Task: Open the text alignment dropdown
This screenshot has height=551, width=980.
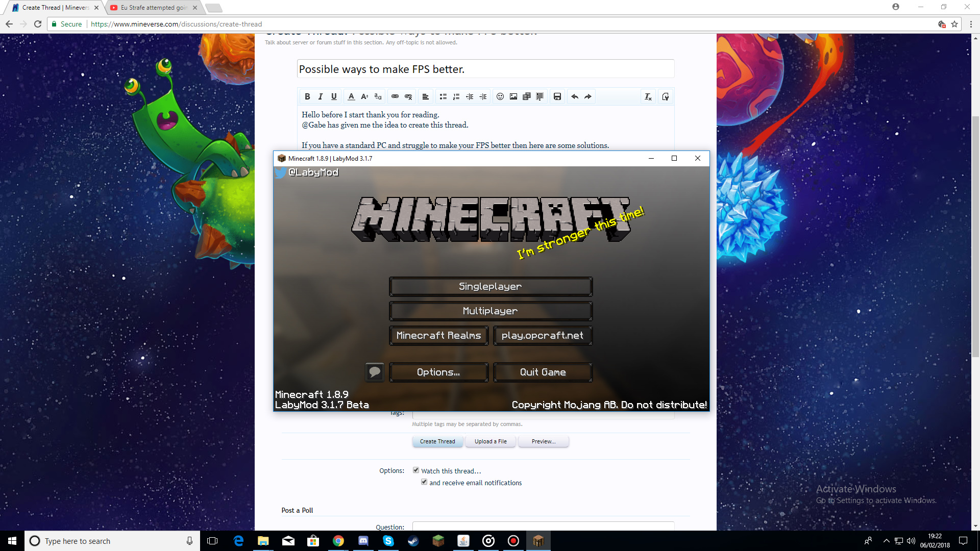Action: coord(425,96)
